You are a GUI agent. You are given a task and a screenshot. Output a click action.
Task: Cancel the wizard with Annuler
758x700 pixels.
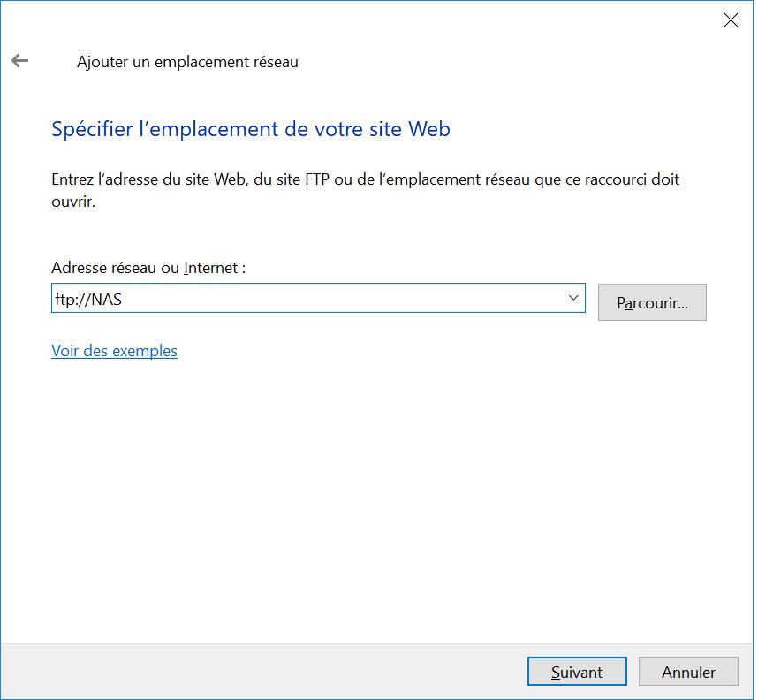(688, 672)
